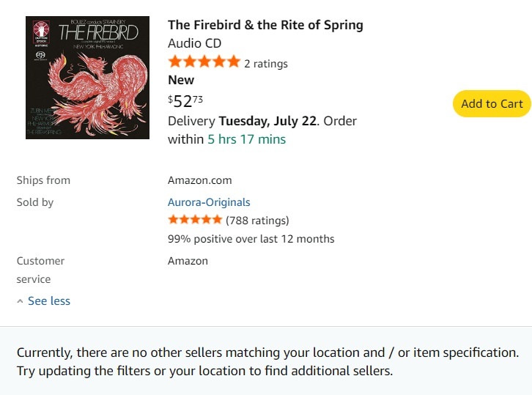
Task: Click the seller's orange star rating icons
Action: tap(195, 220)
